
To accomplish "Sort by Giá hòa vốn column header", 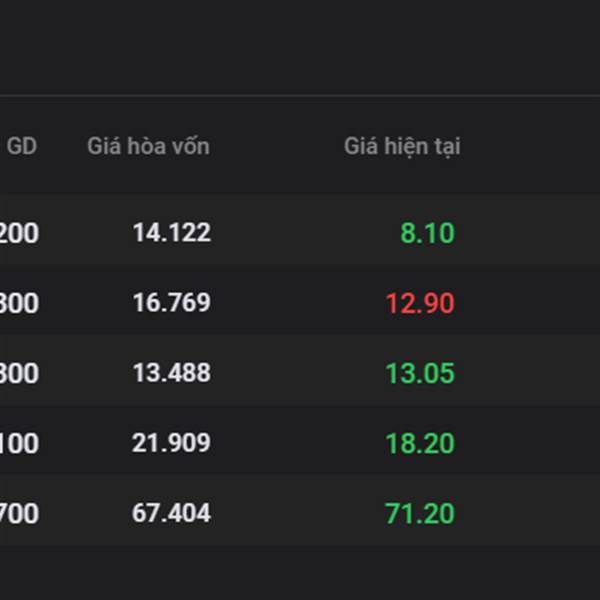I will click(x=148, y=146).
